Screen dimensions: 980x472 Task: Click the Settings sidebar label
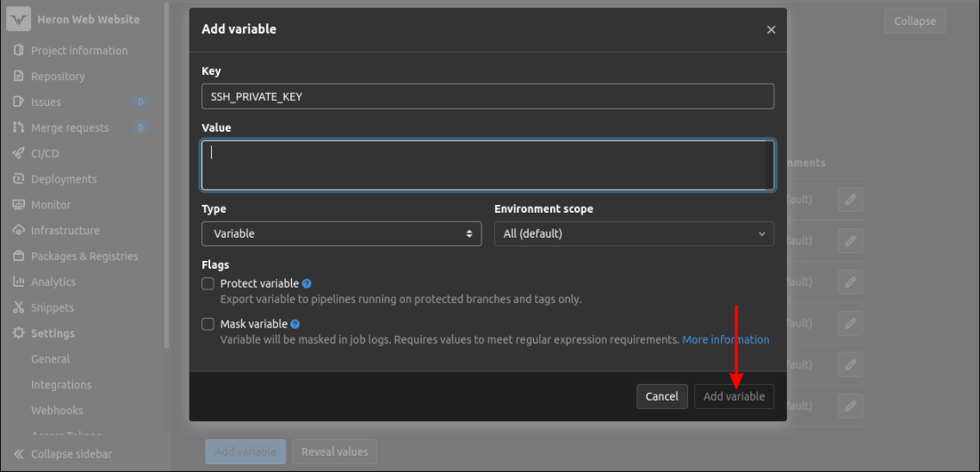coord(53,333)
